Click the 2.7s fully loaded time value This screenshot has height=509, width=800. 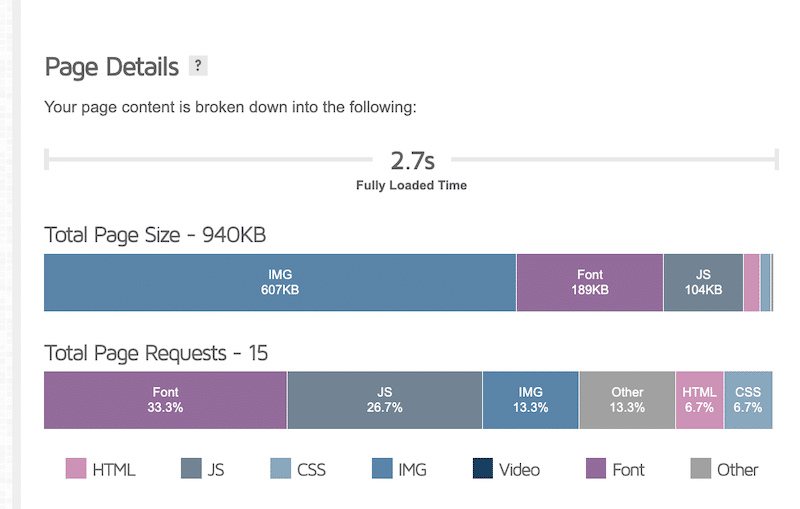point(411,160)
